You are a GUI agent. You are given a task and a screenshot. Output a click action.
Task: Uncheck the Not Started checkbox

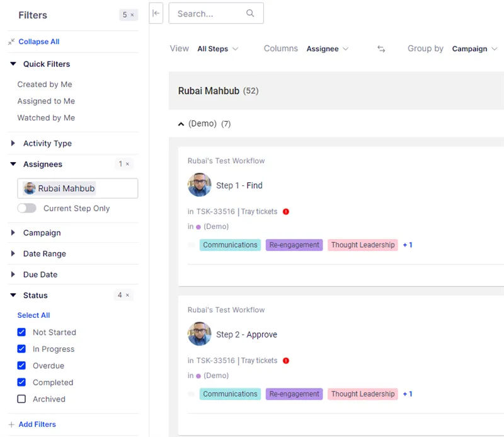21,332
